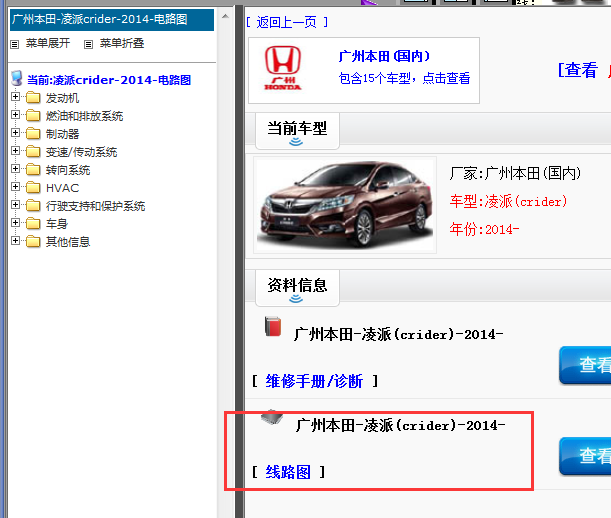Image resolution: width=611 pixels, height=518 pixels.
Task: Select the 制动器 tree label
Action: (62, 134)
